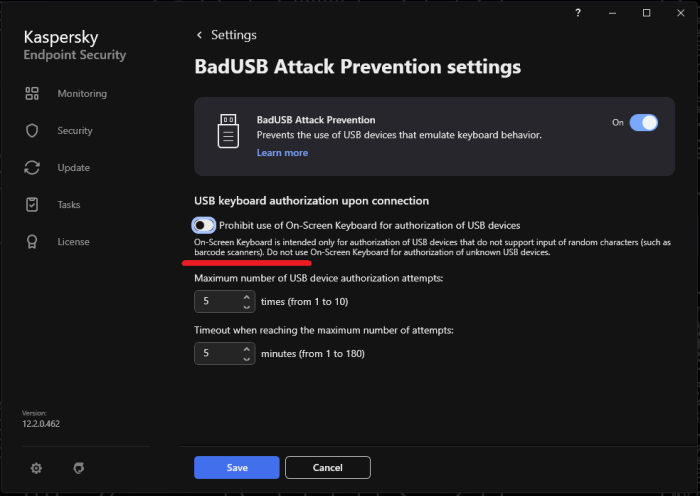The image size is (700, 496).
Task: Increase authorization attempts with up arrow
Action: (x=246, y=297)
